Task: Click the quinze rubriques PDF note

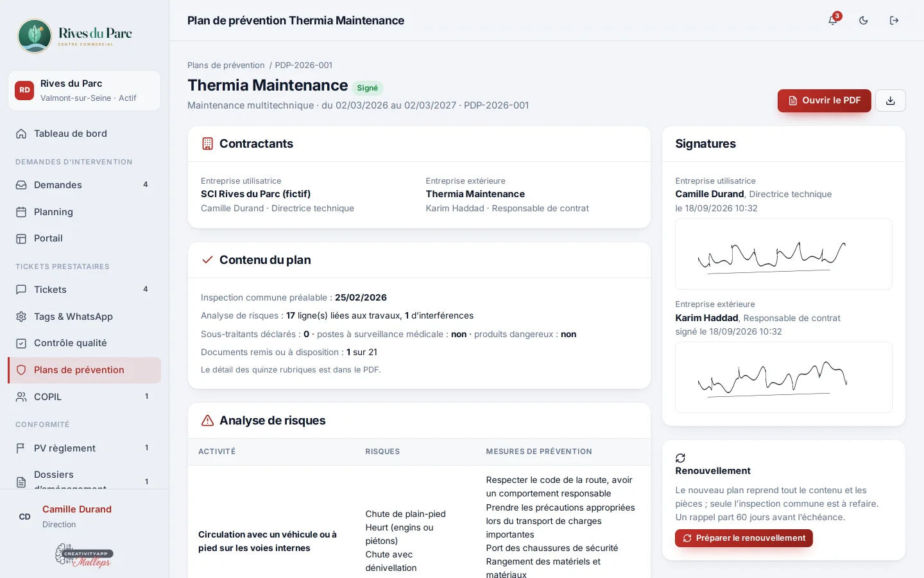Action: pyautogui.click(x=291, y=370)
